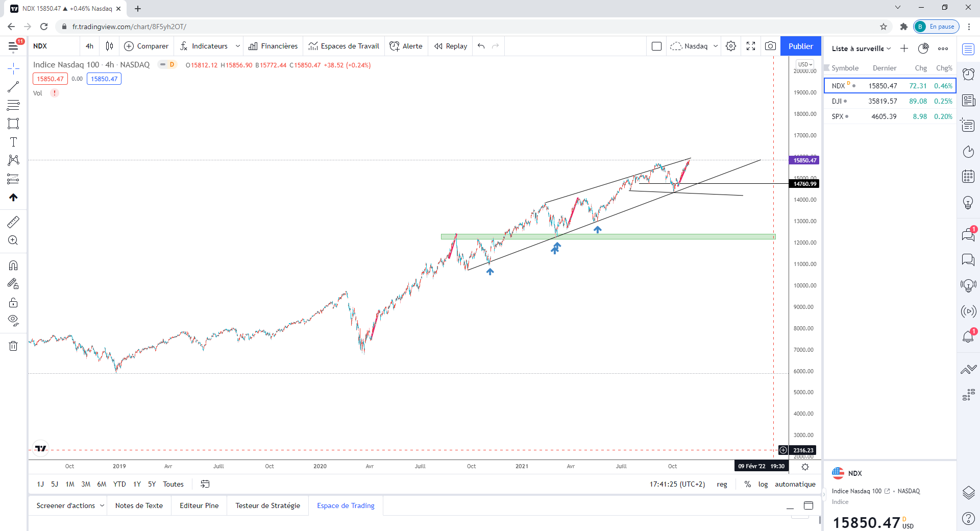Expand the Screener d'actions dropdown
This screenshot has width=980, height=531.
click(x=102, y=505)
